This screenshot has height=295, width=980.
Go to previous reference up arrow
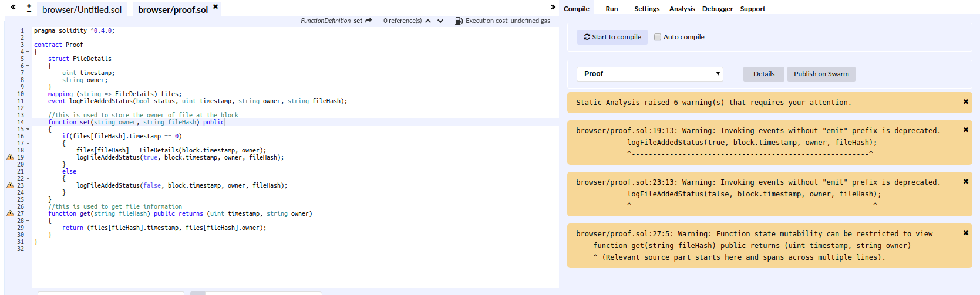[x=428, y=21]
